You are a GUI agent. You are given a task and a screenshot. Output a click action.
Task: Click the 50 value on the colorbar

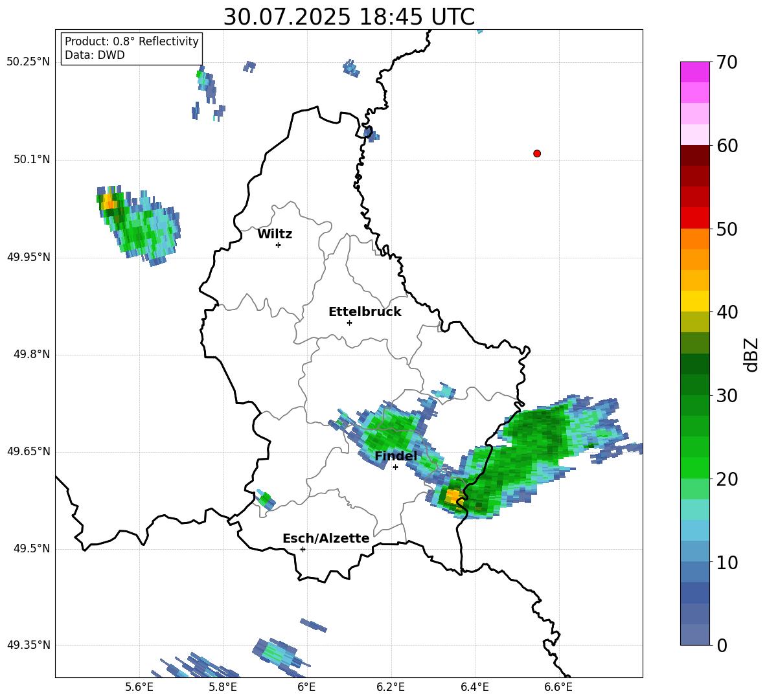pyautogui.click(x=726, y=229)
